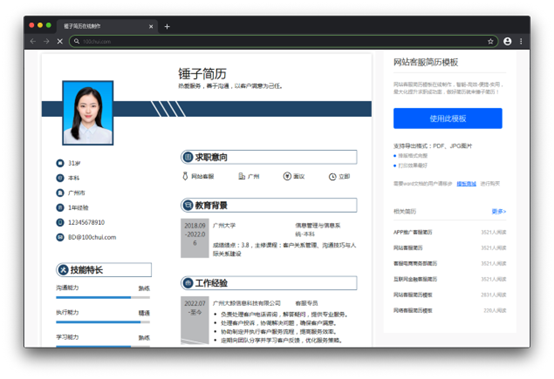The height and width of the screenshot is (379, 554).
Task: Click the 更多> link in related resumes
Action: point(499,211)
